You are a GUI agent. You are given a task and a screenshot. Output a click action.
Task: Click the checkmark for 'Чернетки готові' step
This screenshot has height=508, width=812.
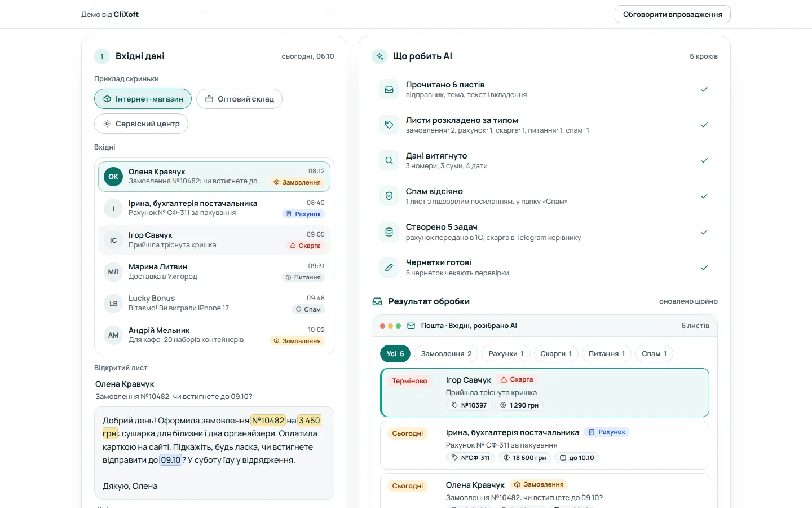[704, 268]
